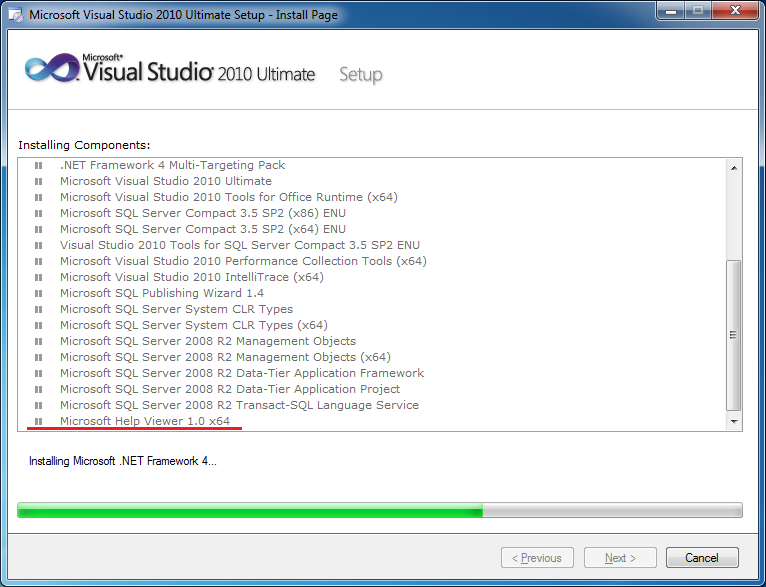This screenshot has height=587, width=766.
Task: Click pending icon beside SQL Server System CLR Types (x64)
Action: tap(39, 325)
